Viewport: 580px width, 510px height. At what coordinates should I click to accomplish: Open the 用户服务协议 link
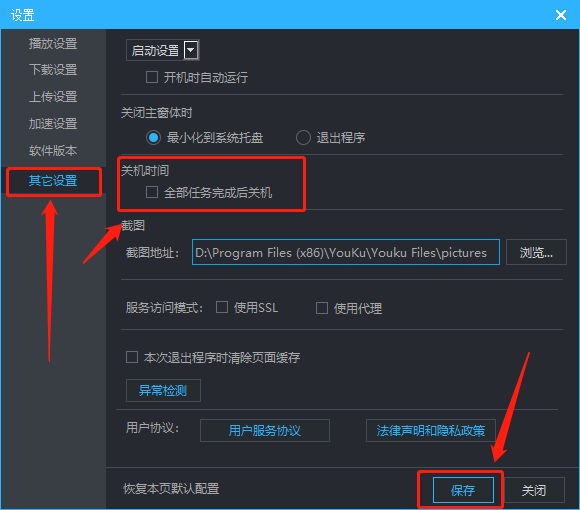tap(264, 430)
